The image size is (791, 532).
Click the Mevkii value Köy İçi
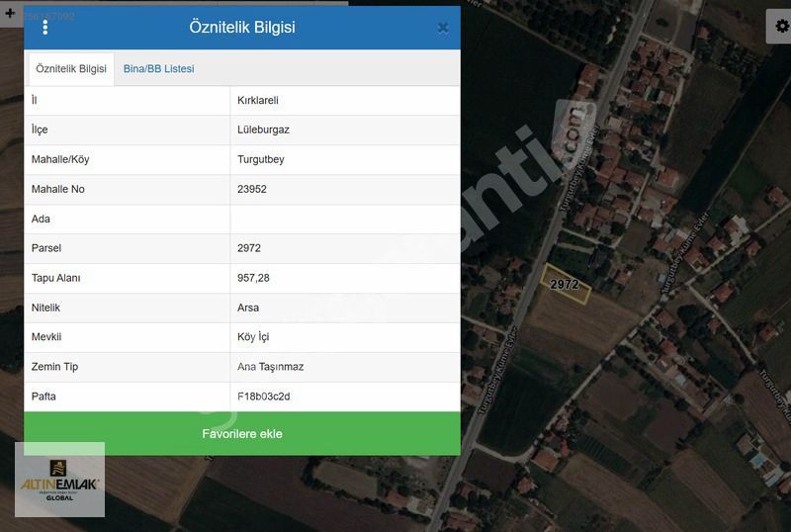(x=253, y=337)
